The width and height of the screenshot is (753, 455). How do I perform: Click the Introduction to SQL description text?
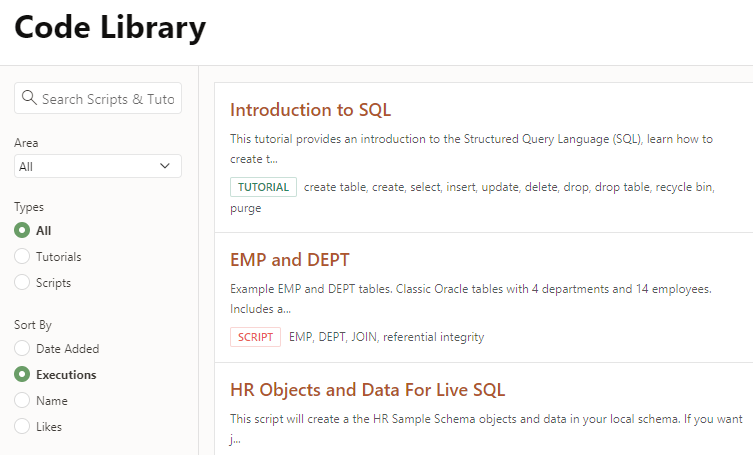coord(471,149)
